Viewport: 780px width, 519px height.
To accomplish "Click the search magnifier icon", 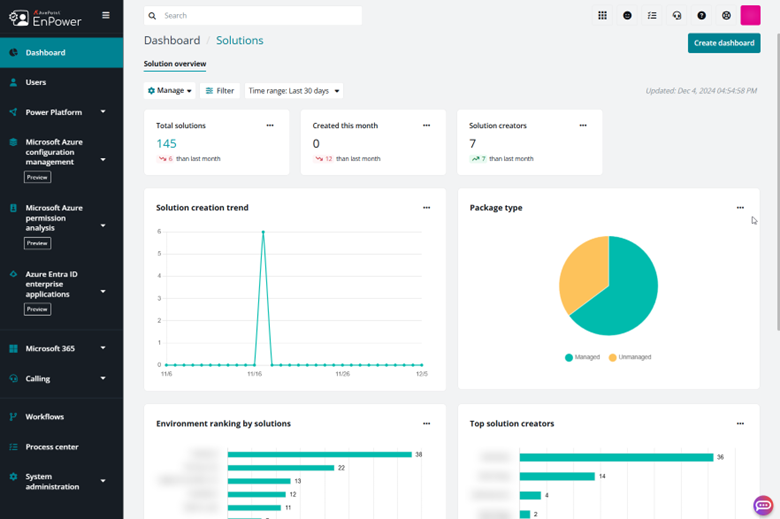I will pyautogui.click(x=152, y=16).
